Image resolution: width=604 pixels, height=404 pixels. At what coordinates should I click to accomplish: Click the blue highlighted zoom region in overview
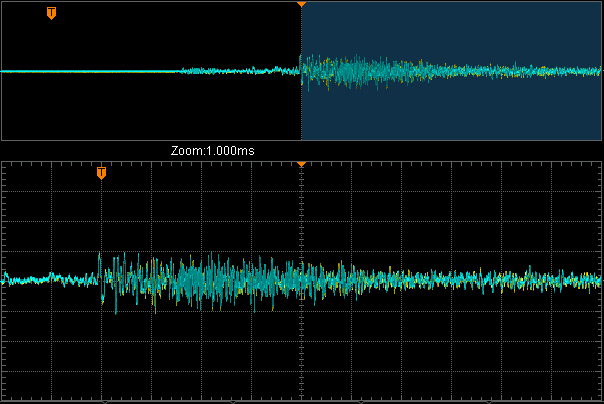coord(451,71)
